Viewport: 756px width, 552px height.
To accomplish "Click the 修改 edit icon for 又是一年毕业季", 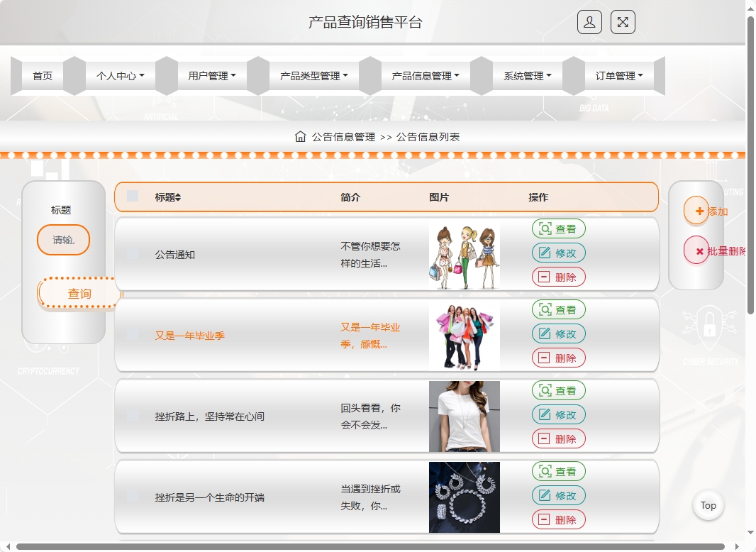I will coord(544,333).
